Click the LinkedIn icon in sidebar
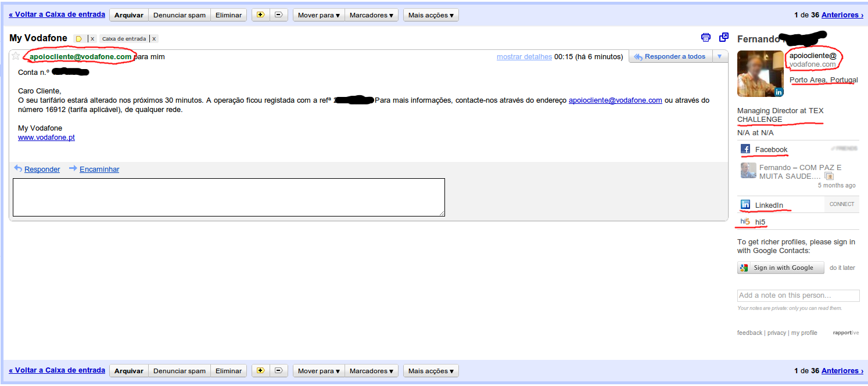 (x=745, y=204)
